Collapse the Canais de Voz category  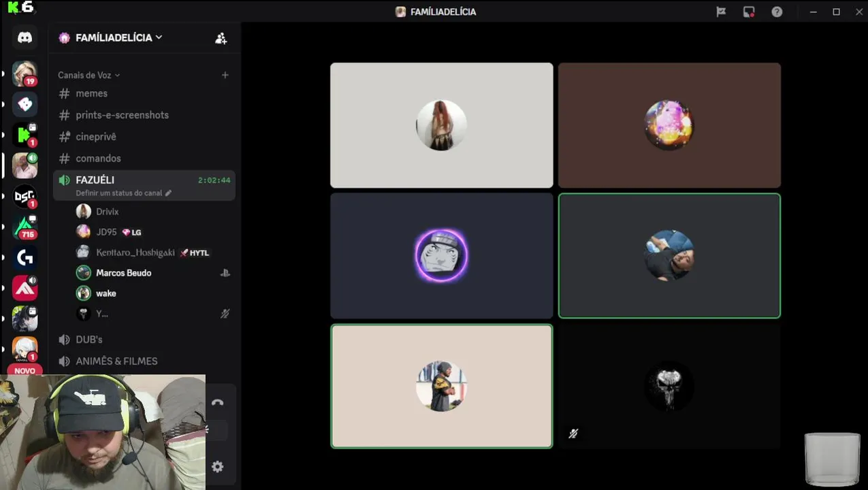pyautogui.click(x=89, y=75)
